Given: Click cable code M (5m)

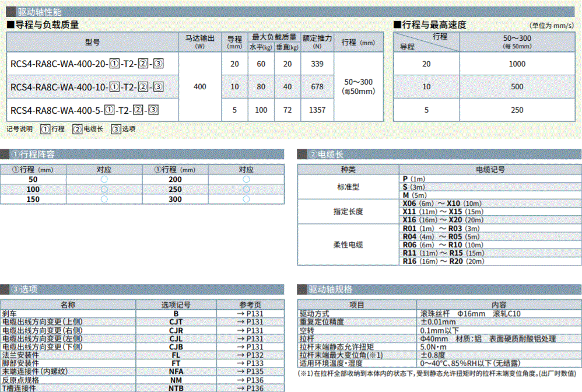Looking at the screenshot, I should [415, 195].
